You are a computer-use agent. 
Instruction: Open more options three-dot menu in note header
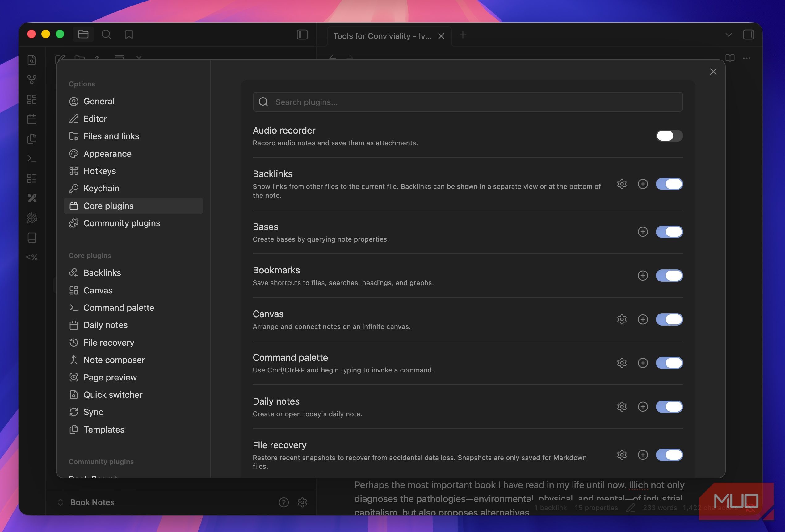click(x=746, y=58)
